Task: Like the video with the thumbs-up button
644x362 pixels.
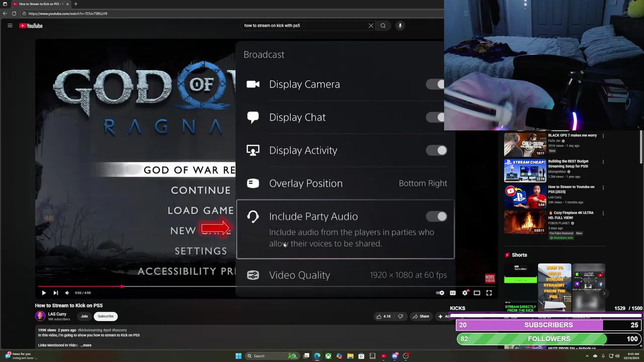Action: [383, 316]
